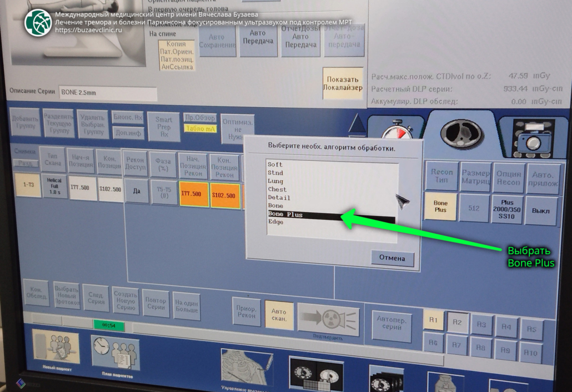Open the stopwatch timing tab
The width and height of the screenshot is (572, 392).
(x=397, y=134)
